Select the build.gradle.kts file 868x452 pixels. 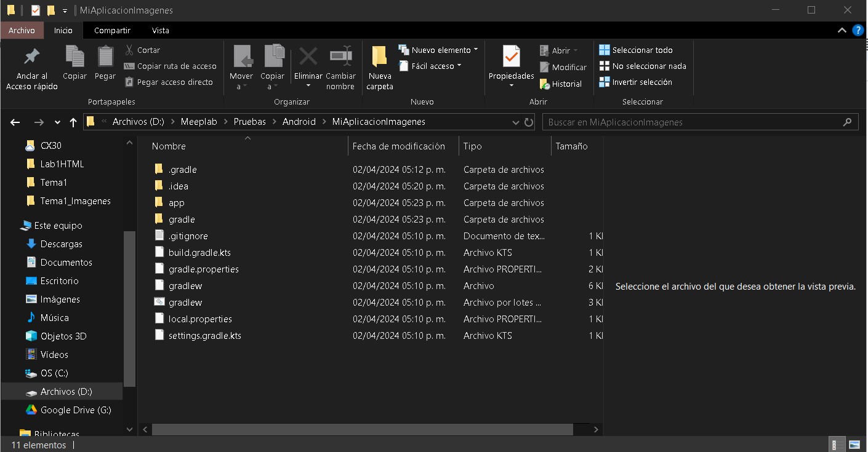pyautogui.click(x=199, y=252)
